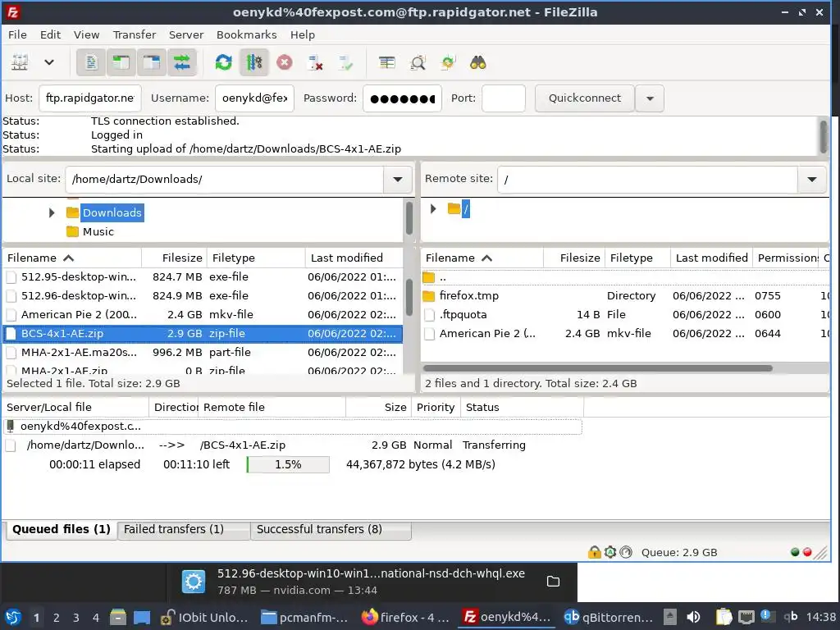The image size is (840, 630).
Task: Reconnect to last server icon
Action: click(x=345, y=62)
